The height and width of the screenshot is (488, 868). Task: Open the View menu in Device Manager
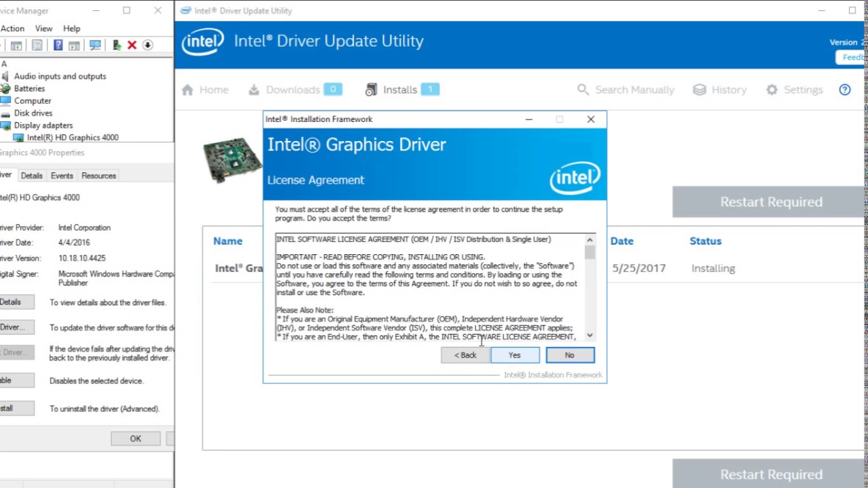44,28
